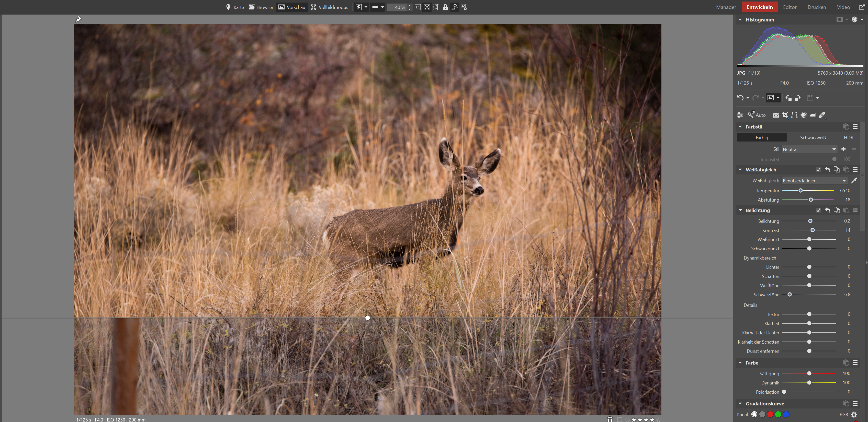The height and width of the screenshot is (422, 868).
Task: Switch to the Manager module
Action: click(726, 7)
